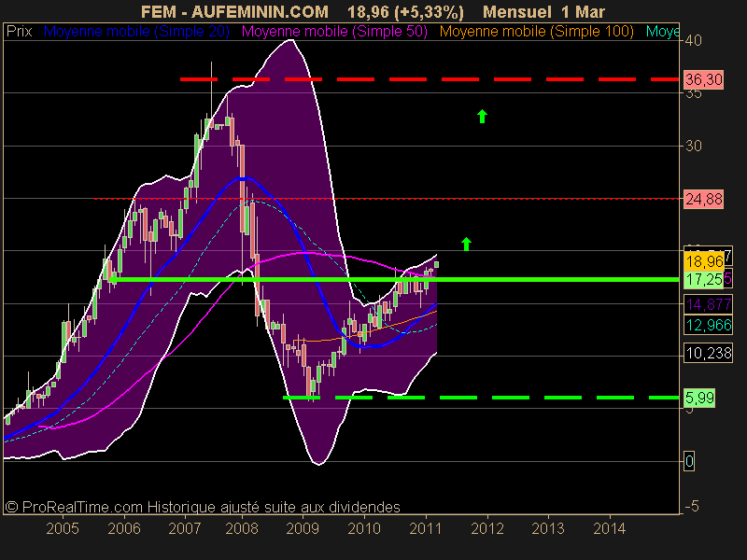Screen dimensions: 747x560
Task: Click the green up arrow below the 36,30 line
Action: click(x=482, y=116)
